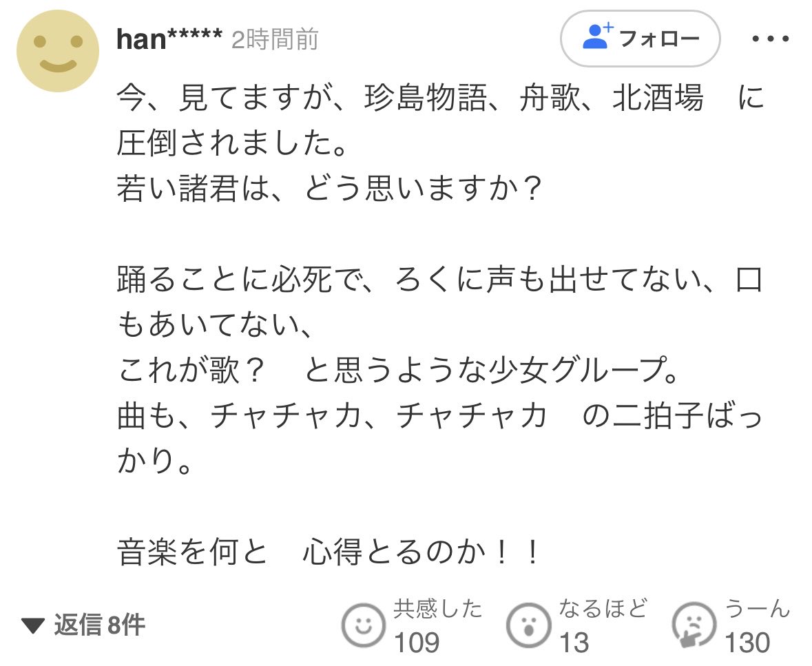Click the comment line 音楽を何と 心得とるのか！！
The image size is (812, 666).
point(329,552)
